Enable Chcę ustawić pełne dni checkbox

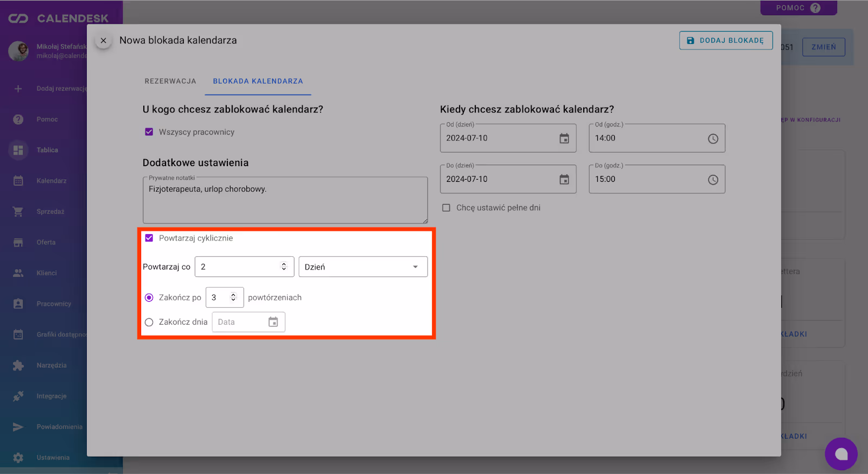coord(446,208)
